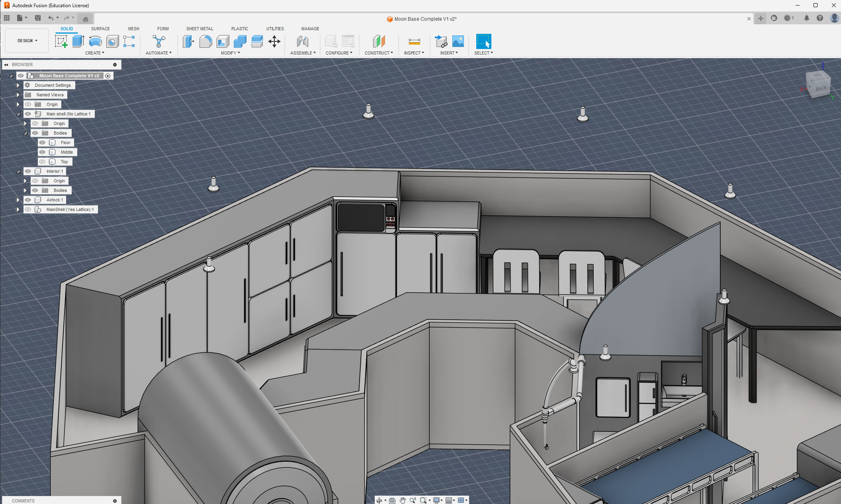841x504 pixels.
Task: Select the Shell tool
Action: click(x=223, y=41)
